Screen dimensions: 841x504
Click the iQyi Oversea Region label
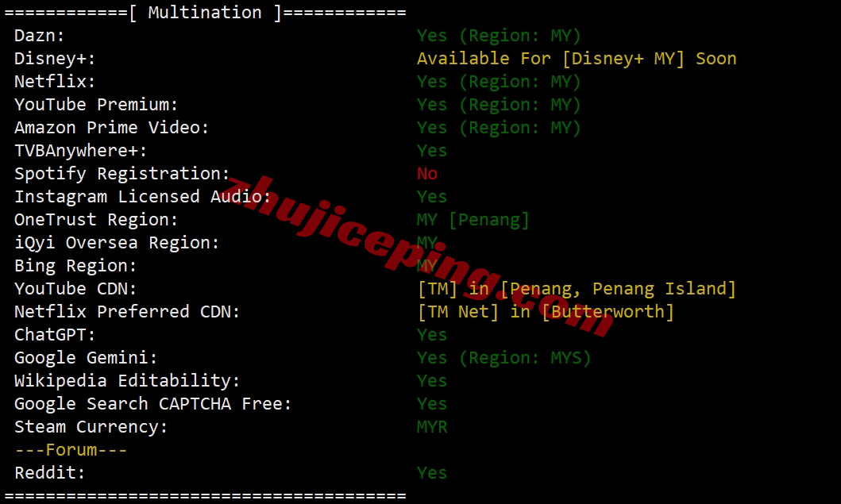117,243
